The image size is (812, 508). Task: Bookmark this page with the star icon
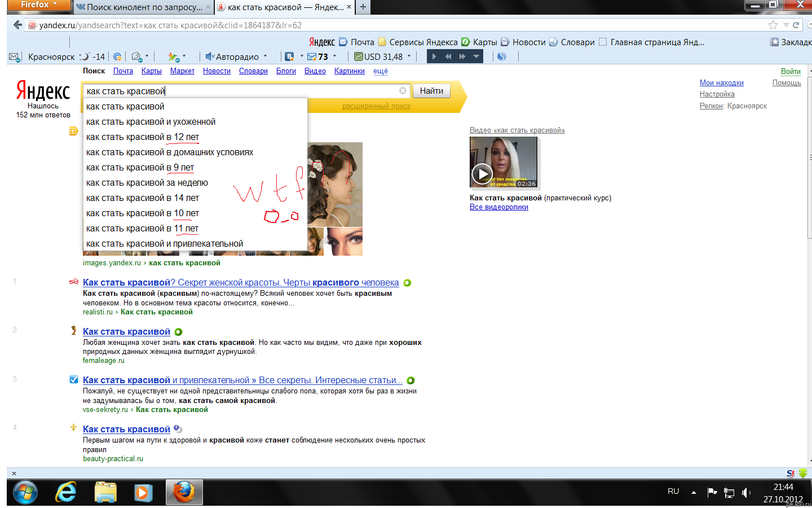click(x=773, y=25)
